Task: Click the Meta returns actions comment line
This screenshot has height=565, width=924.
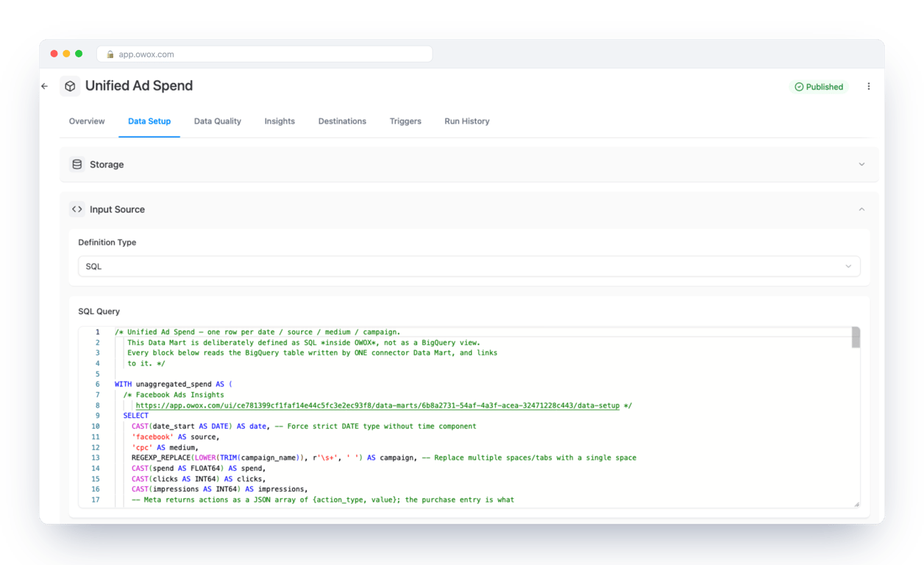Action: coord(323,500)
